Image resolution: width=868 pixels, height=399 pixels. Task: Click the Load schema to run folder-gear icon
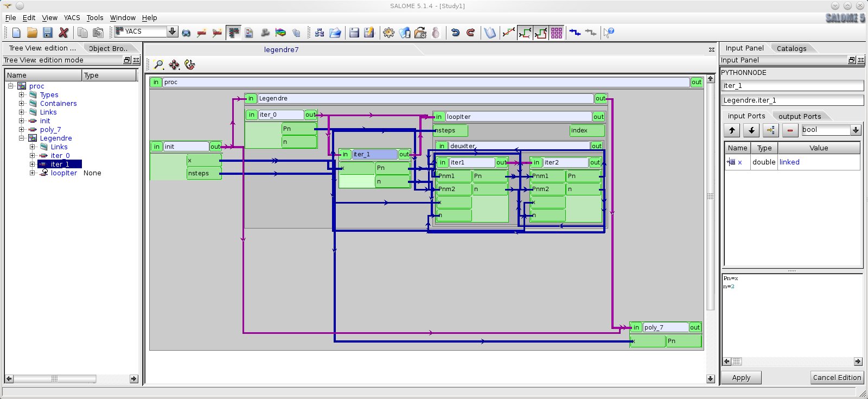(x=420, y=33)
